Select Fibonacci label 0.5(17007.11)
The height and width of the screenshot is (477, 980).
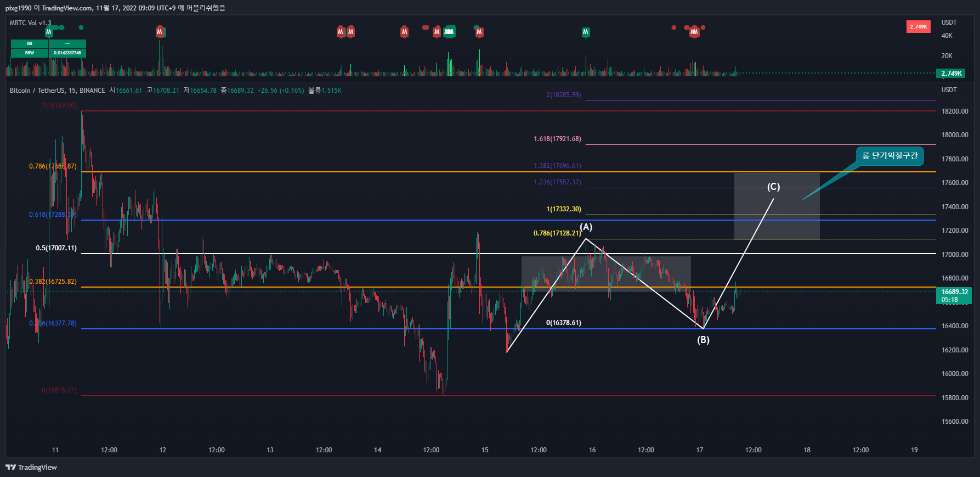(56, 248)
